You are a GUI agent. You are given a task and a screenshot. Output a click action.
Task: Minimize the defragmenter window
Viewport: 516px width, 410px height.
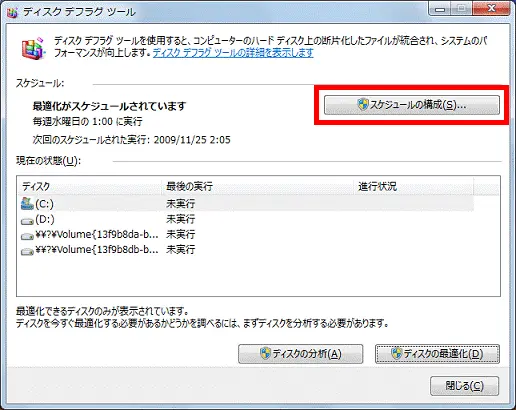click(440, 9)
